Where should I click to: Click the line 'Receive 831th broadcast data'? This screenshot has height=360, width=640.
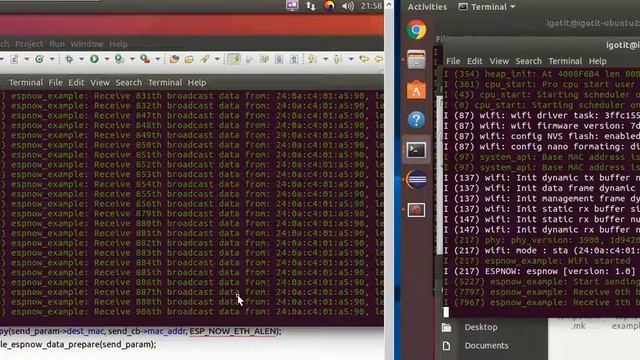tap(192, 96)
